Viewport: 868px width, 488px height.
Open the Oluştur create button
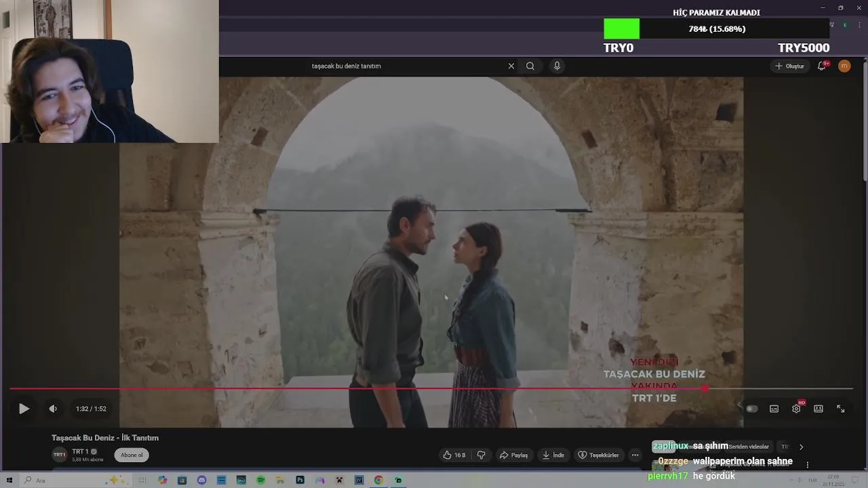point(789,66)
